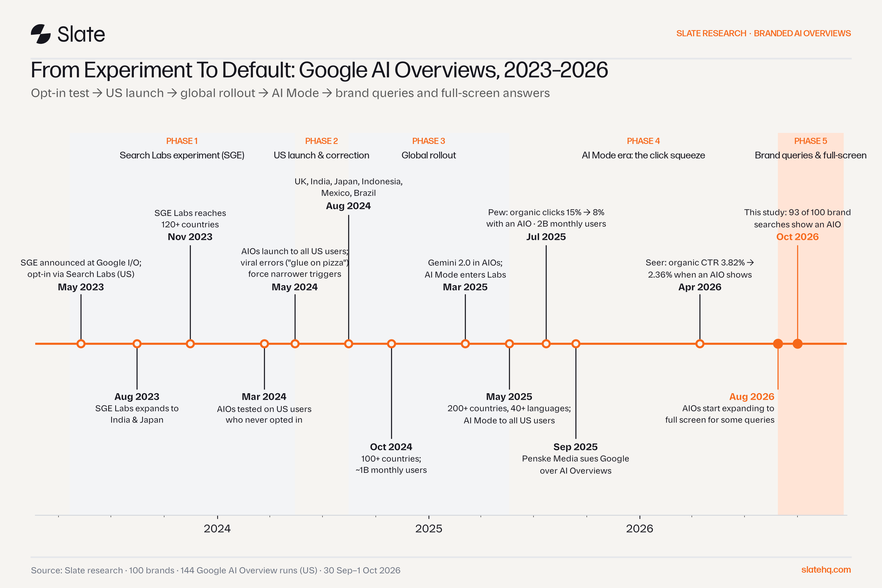Click the filled Oct 2026 timeline marker
This screenshot has width=882, height=588.
click(x=797, y=344)
